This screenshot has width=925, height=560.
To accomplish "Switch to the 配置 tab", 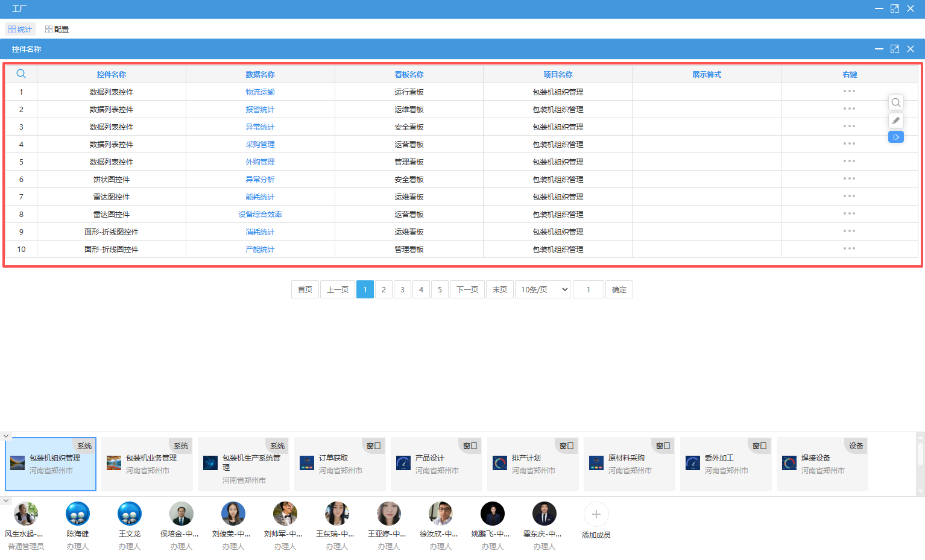I will click(57, 29).
